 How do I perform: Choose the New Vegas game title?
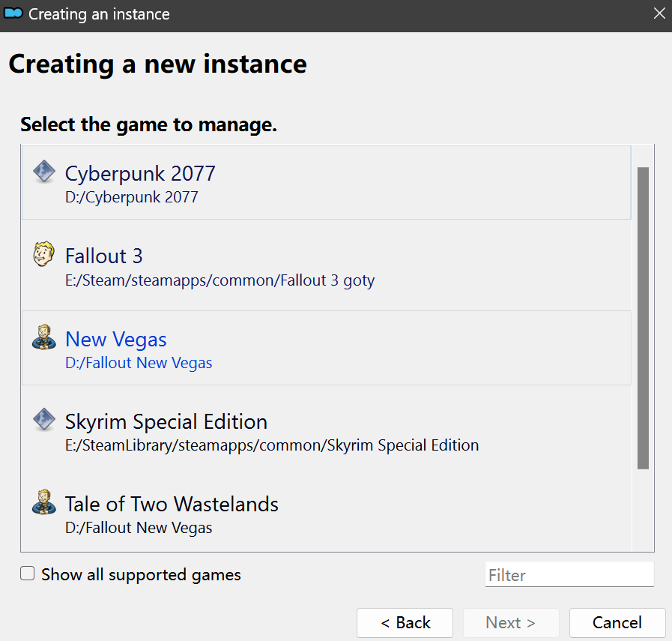(x=115, y=339)
